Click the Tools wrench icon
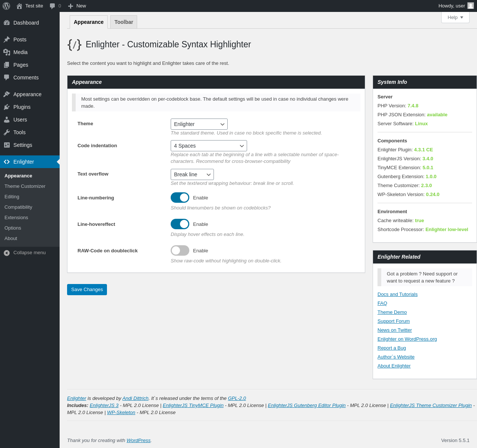This screenshot has height=448, width=477. [x=7, y=132]
